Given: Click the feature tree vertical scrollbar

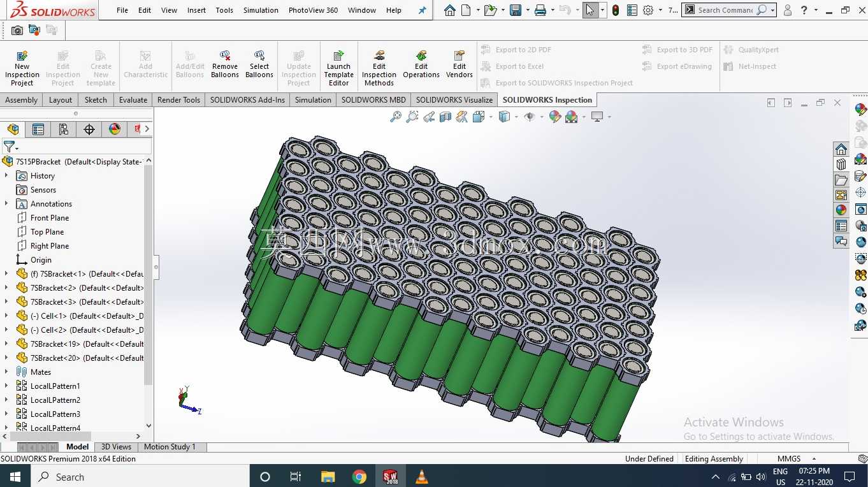Looking at the screenshot, I should pyautogui.click(x=148, y=275).
